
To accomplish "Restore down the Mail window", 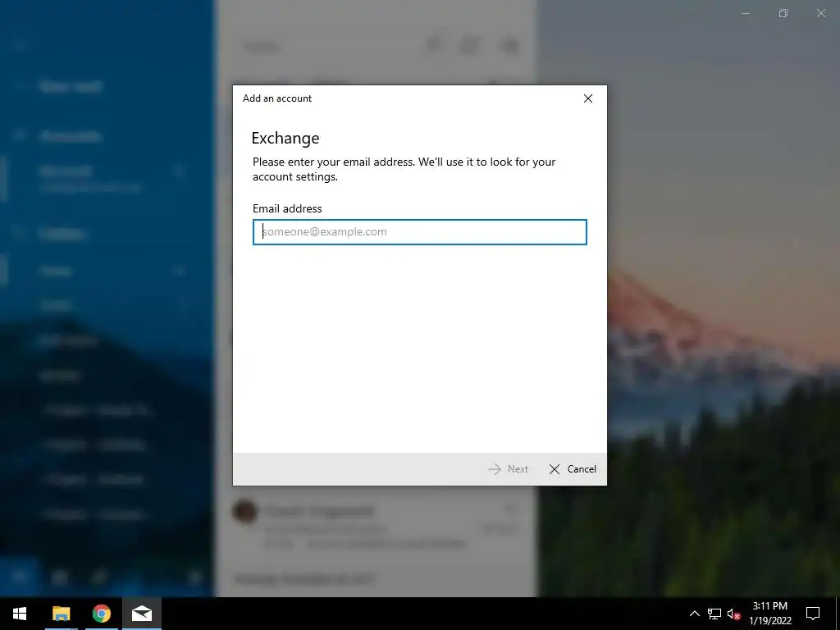I will 783,13.
